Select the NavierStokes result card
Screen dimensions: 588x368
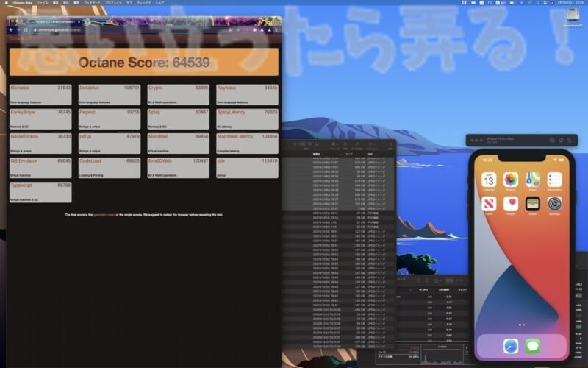(x=40, y=144)
